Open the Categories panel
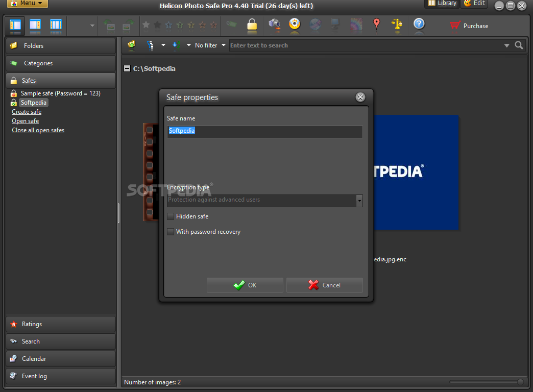 [61, 63]
